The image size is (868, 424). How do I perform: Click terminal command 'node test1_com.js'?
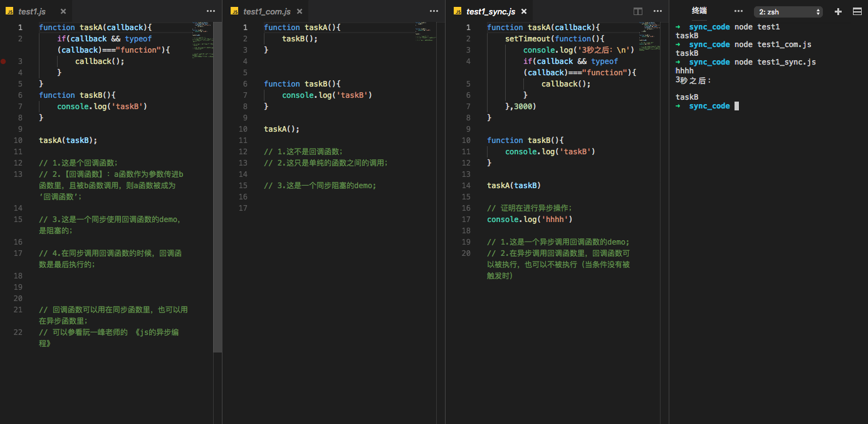[773, 45]
